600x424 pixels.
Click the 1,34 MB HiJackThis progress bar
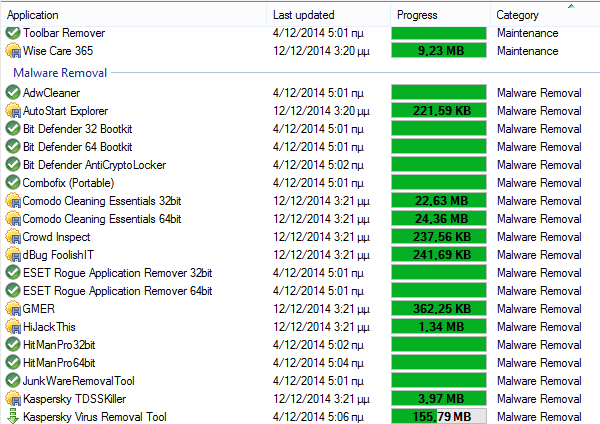439,326
